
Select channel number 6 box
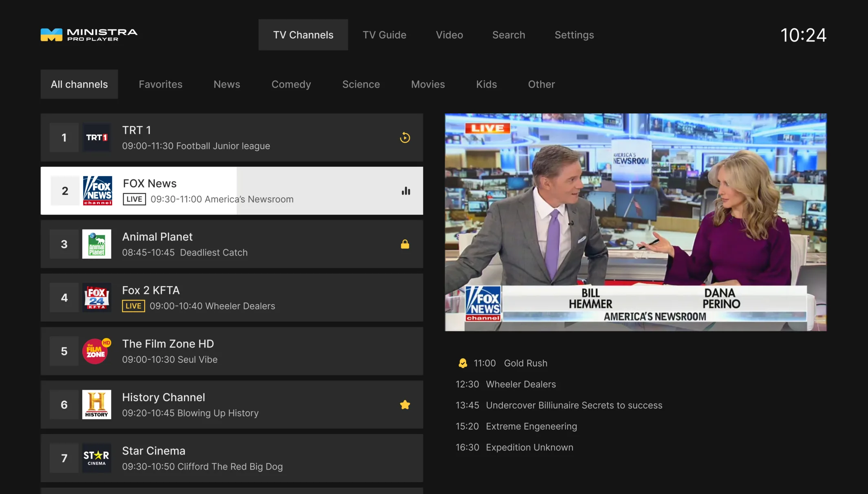pos(64,404)
